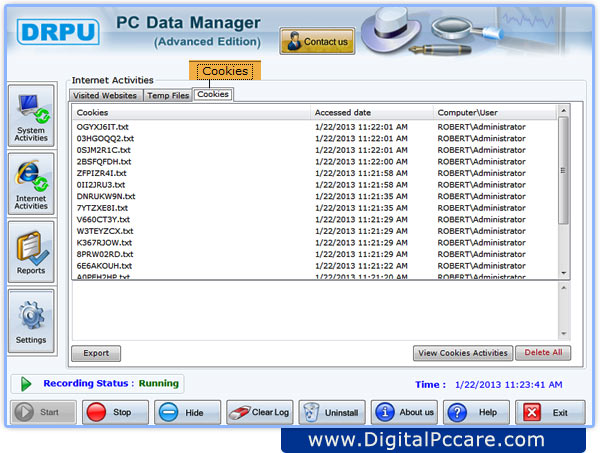Stop recording with Stop button
Image resolution: width=600 pixels, height=453 pixels.
coord(115,412)
